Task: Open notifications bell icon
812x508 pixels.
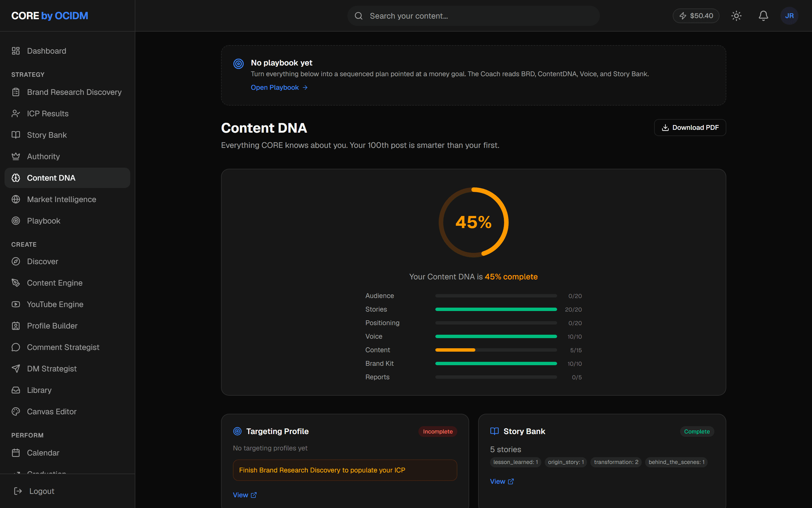Action: (763, 16)
